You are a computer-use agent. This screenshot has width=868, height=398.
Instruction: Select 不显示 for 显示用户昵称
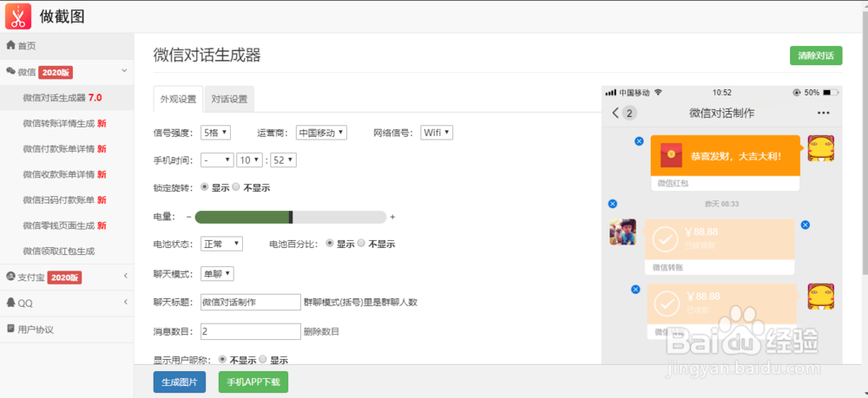(222, 359)
